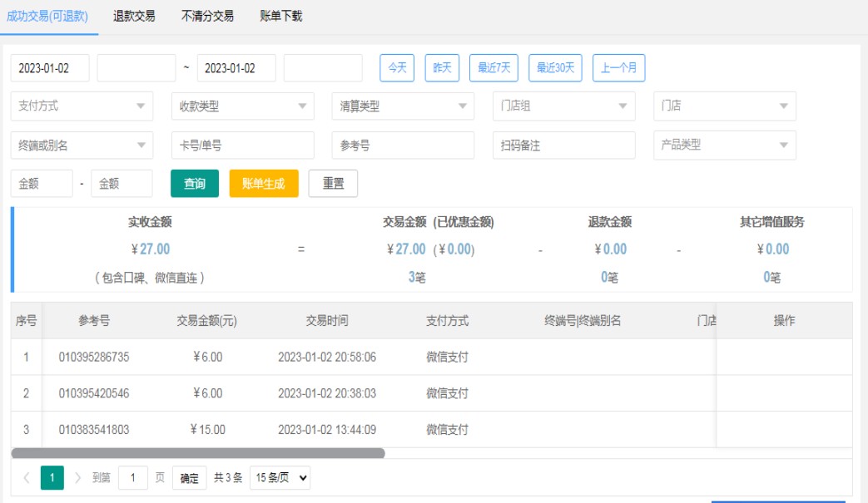868x503 pixels.
Task: Focus the 卡号/单号 input field
Action: [x=242, y=145]
